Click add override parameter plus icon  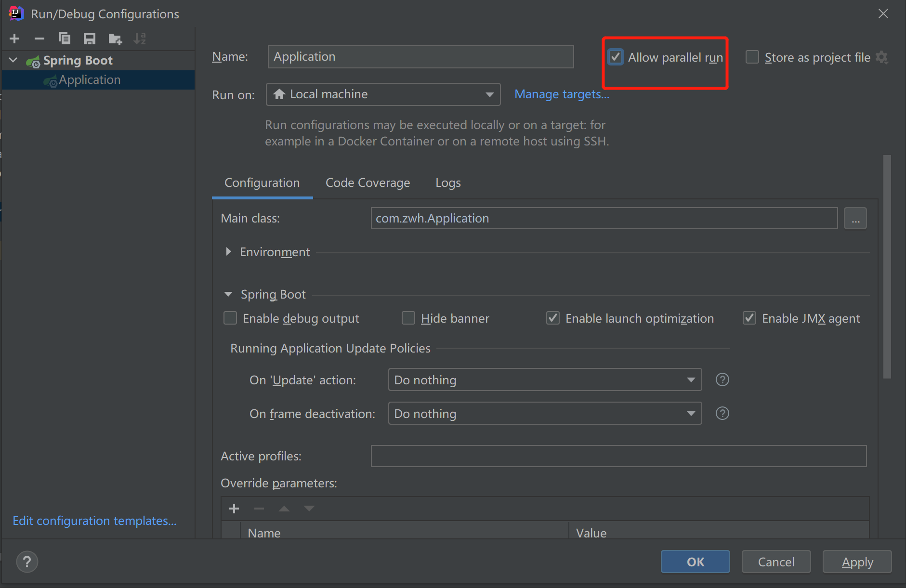click(234, 509)
